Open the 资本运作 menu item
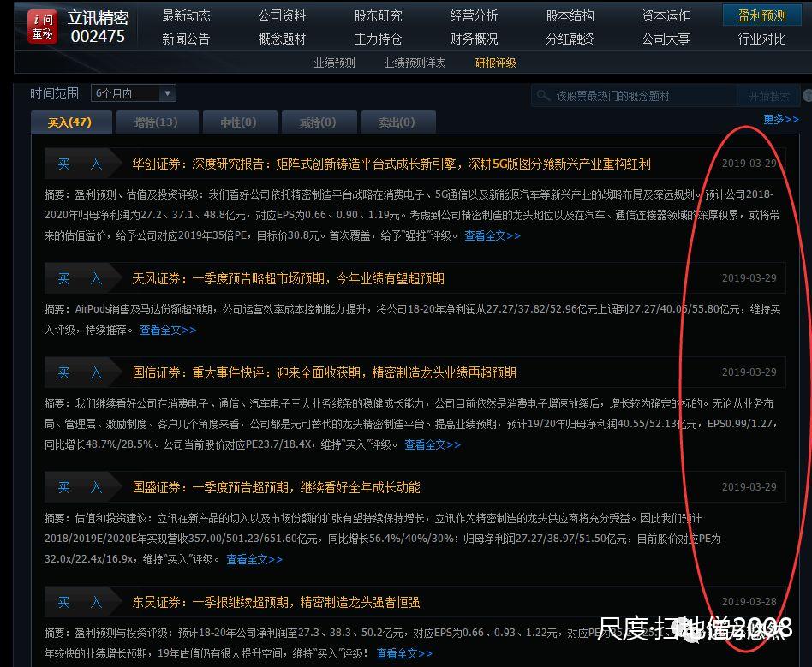812x667 pixels. tap(666, 15)
